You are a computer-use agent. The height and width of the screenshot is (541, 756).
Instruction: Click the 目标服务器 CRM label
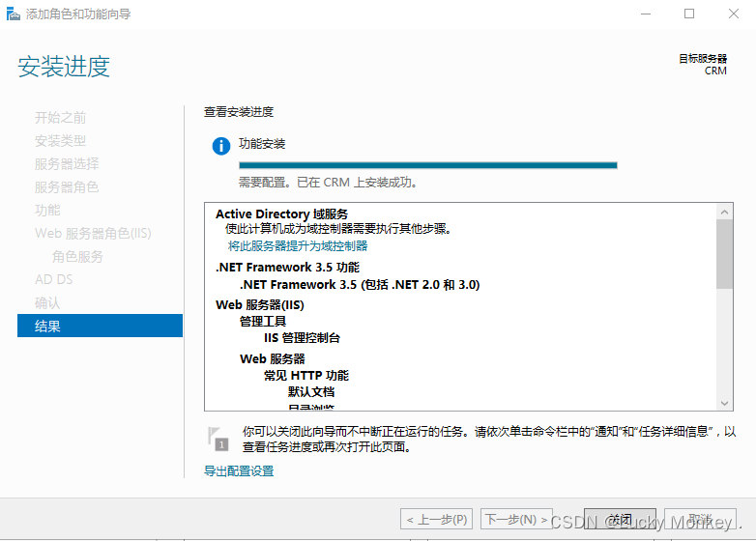point(703,65)
